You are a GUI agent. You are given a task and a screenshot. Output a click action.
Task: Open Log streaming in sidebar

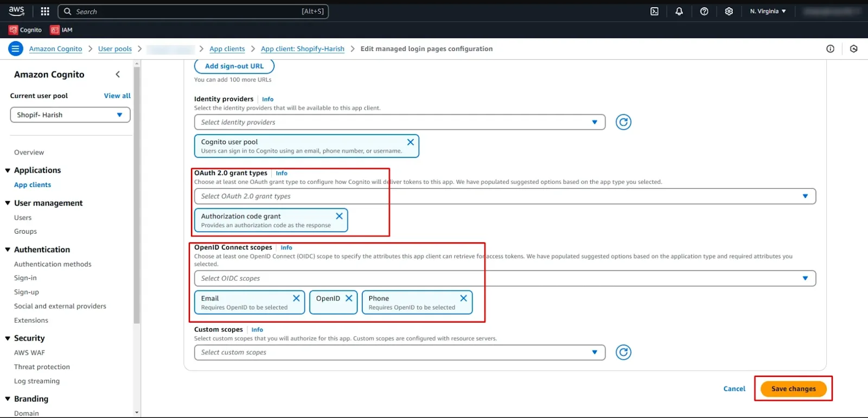coord(37,381)
